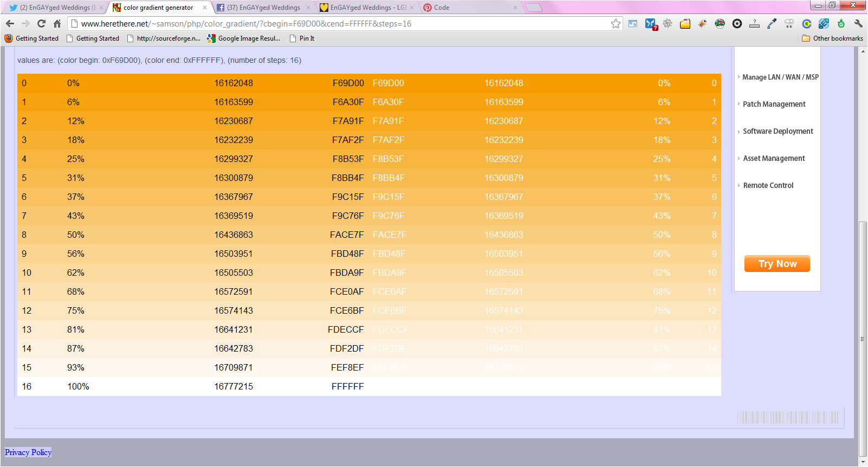Open the Privacy Policy link
This screenshot has height=467, width=868.
pyautogui.click(x=28, y=452)
